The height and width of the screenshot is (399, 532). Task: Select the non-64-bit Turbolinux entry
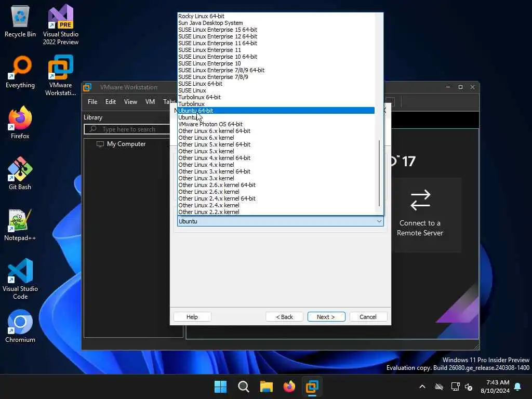[x=276, y=104]
